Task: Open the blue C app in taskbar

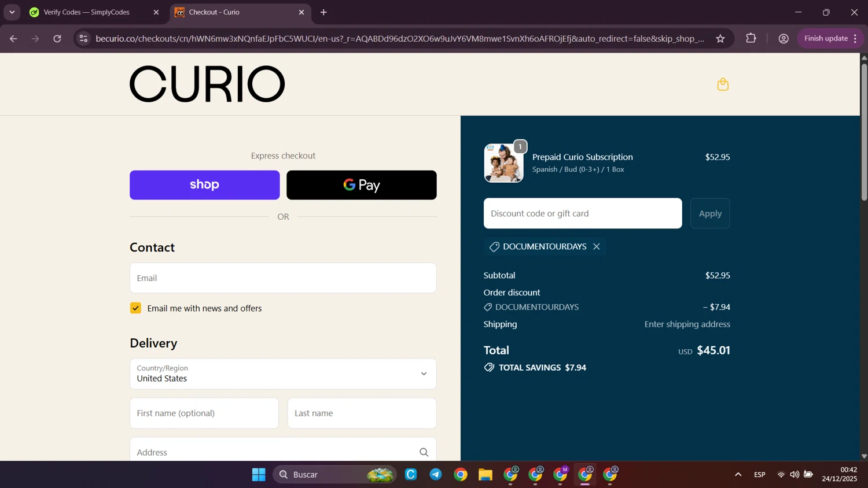Action: click(411, 475)
